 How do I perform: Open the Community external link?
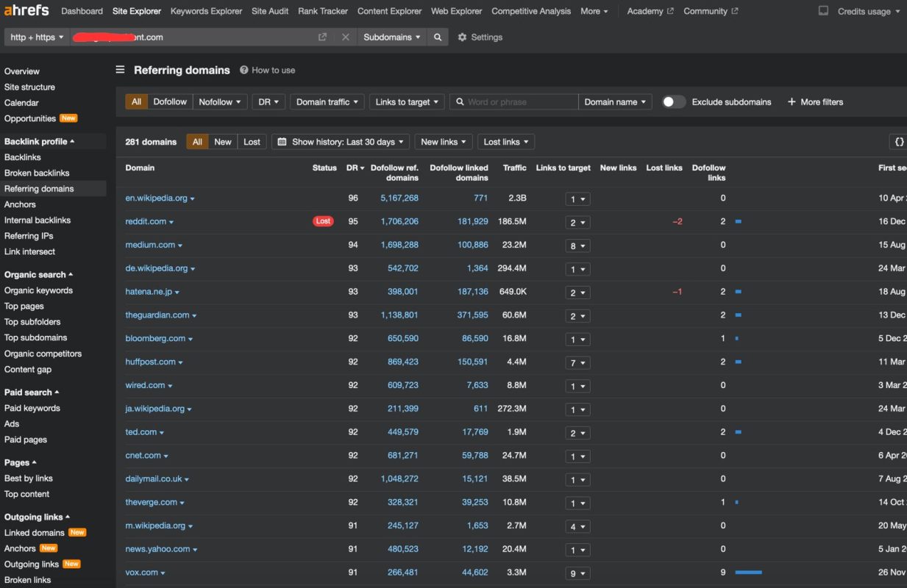711,11
